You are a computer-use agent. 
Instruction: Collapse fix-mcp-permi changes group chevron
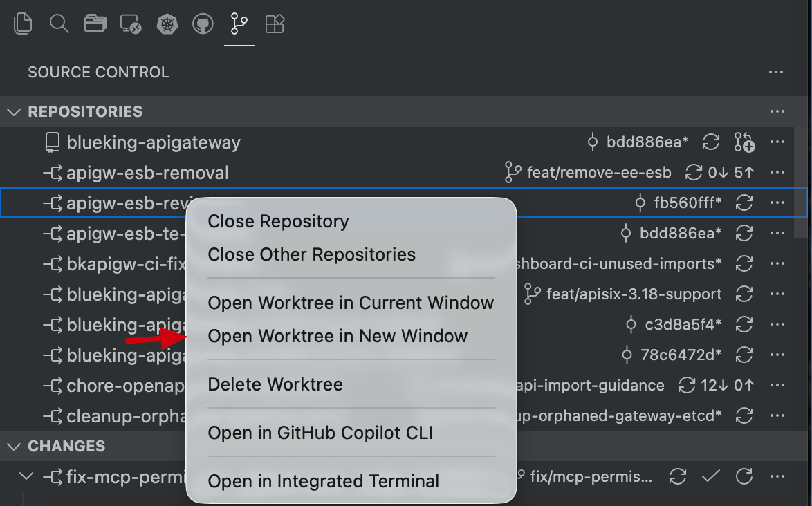pyautogui.click(x=26, y=476)
